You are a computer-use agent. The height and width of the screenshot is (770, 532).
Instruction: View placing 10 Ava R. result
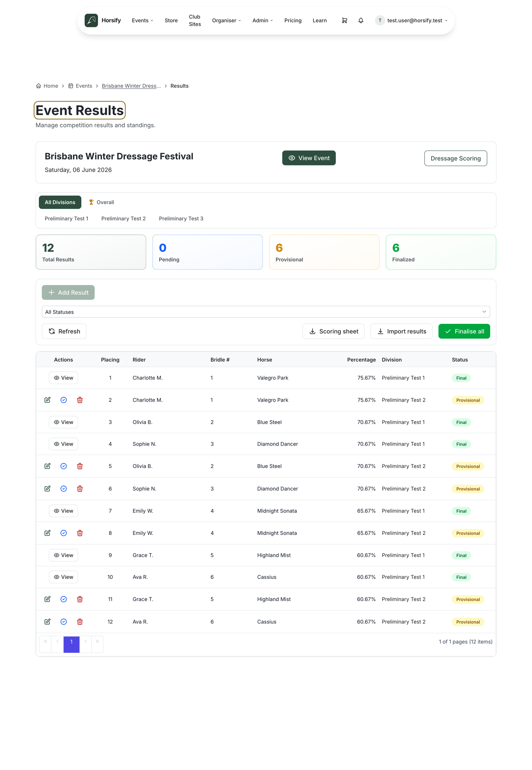[x=64, y=577]
